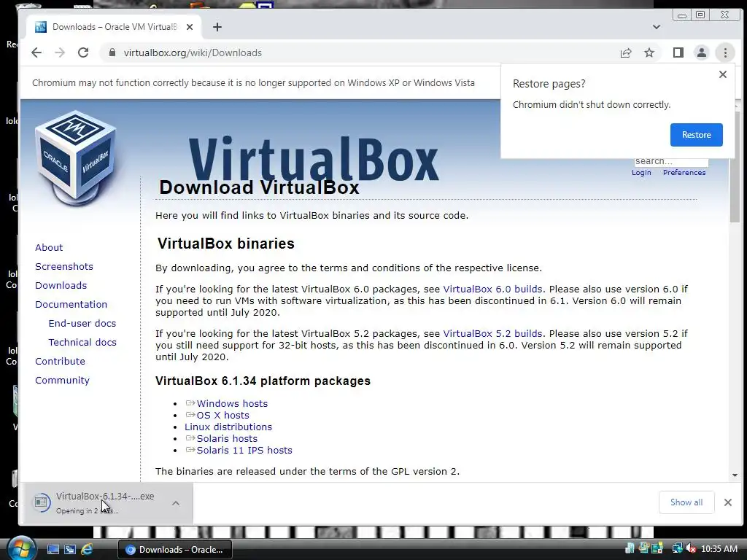Download the Windows hosts package

(x=232, y=403)
